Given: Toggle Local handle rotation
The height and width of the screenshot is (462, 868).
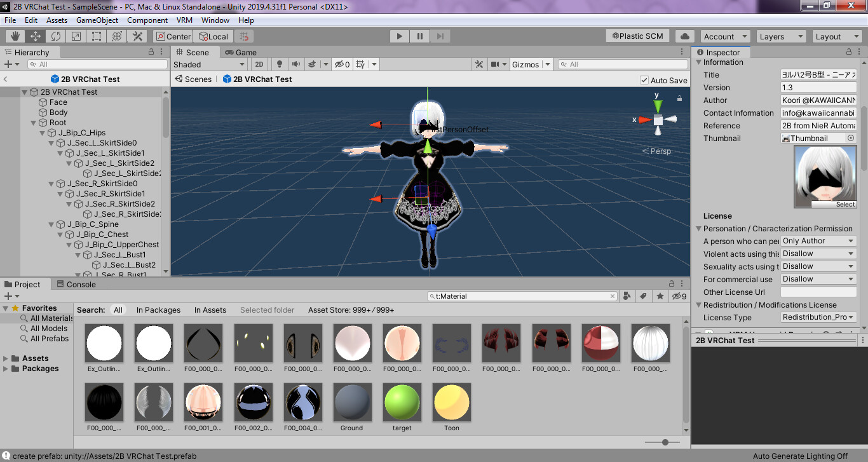Looking at the screenshot, I should [214, 36].
